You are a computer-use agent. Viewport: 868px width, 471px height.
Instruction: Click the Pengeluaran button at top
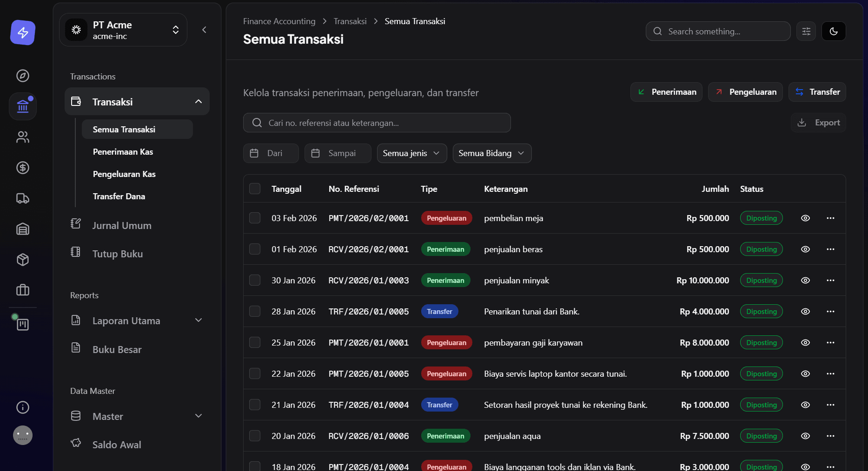pos(745,92)
